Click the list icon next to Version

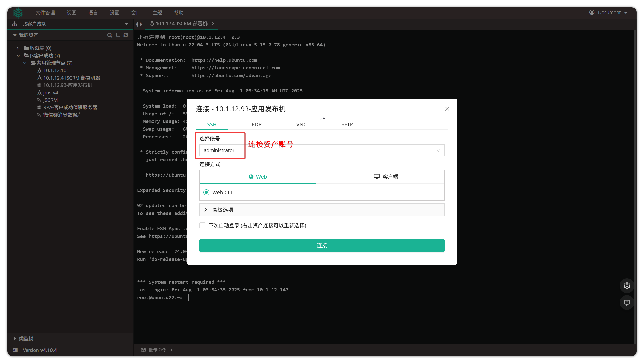click(15, 350)
